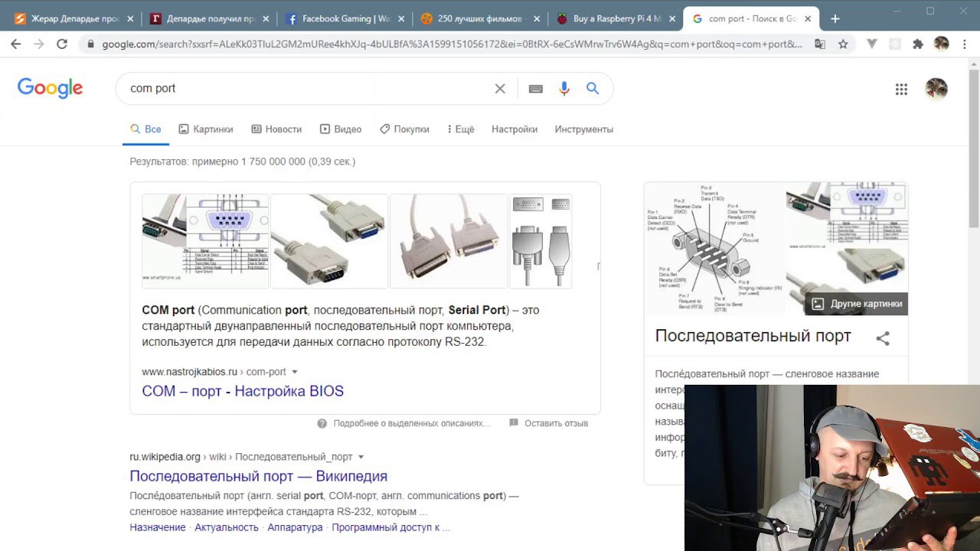Viewport: 980px width, 551px height.
Task: Click the translate page icon in address bar
Action: (x=820, y=44)
